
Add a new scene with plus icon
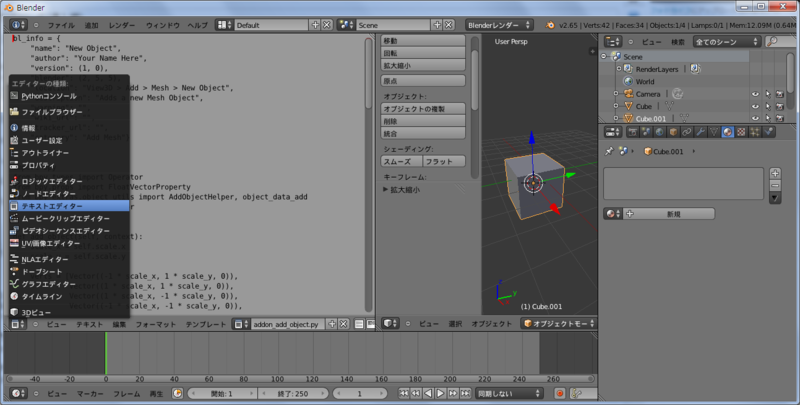437,24
